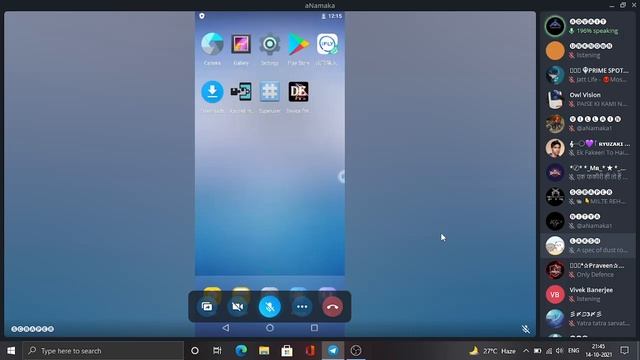The width and height of the screenshot is (640, 360).
Task: Select the PRIME SPOT participant row
Action: [588, 75]
